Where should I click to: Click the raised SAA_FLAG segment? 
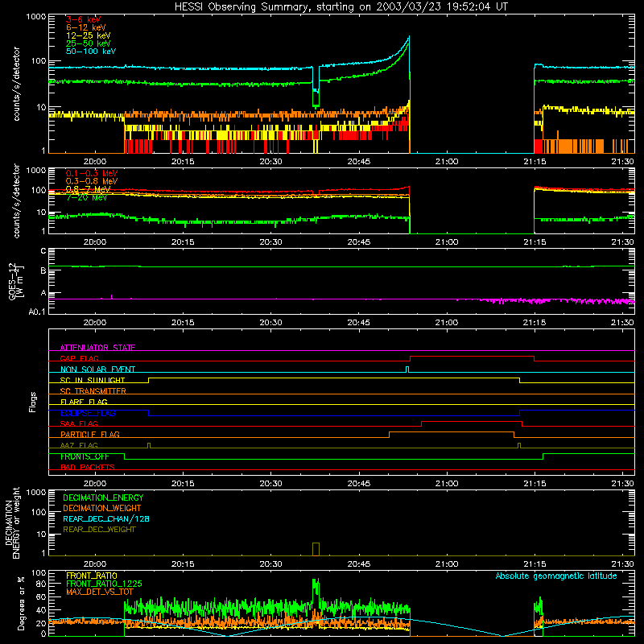click(x=472, y=421)
